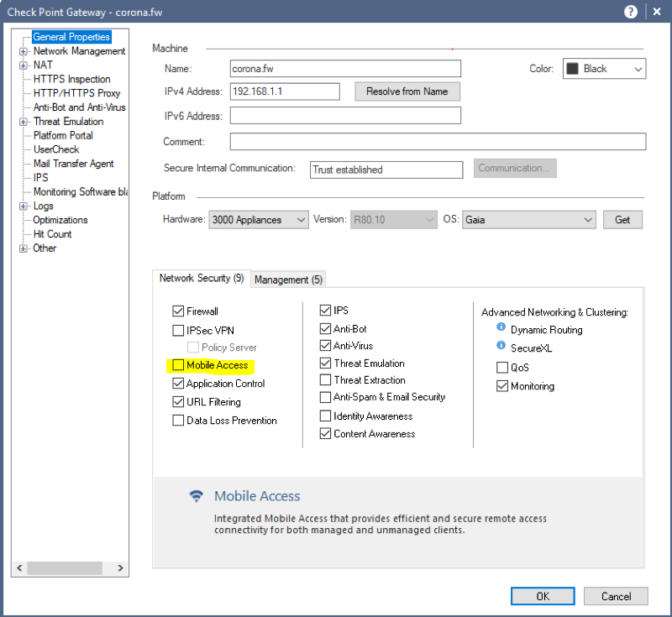Expand the Logs tree node
Screen dimensions: 672x617
24,207
